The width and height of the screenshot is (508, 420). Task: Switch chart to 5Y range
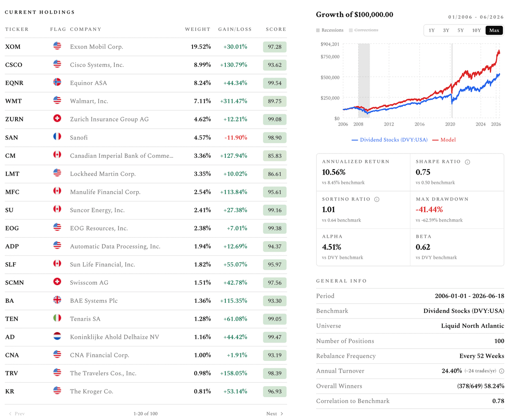pyautogui.click(x=461, y=30)
